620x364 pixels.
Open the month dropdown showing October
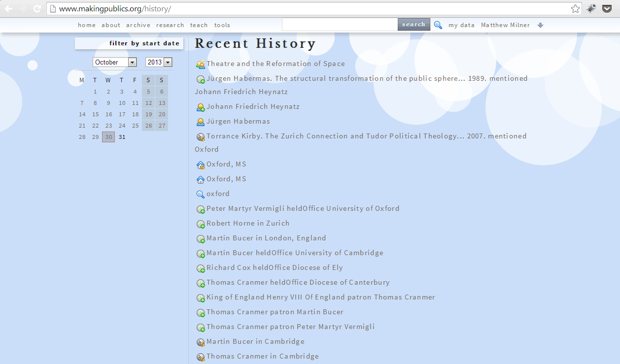point(115,62)
